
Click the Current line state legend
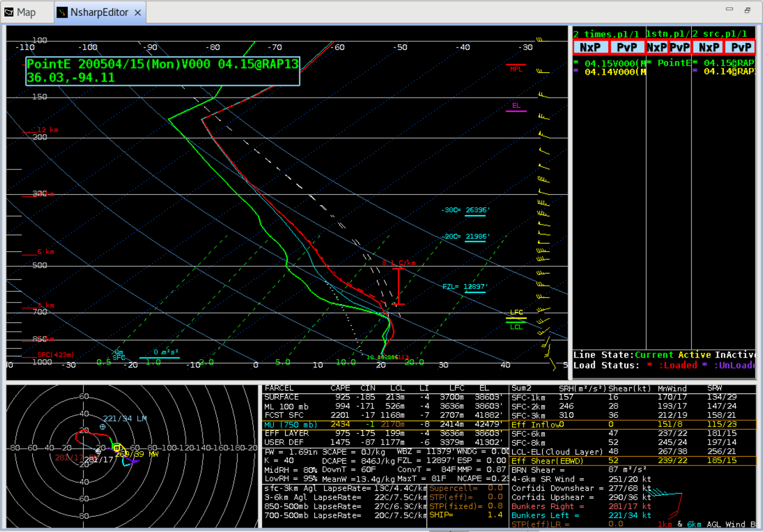click(654, 355)
